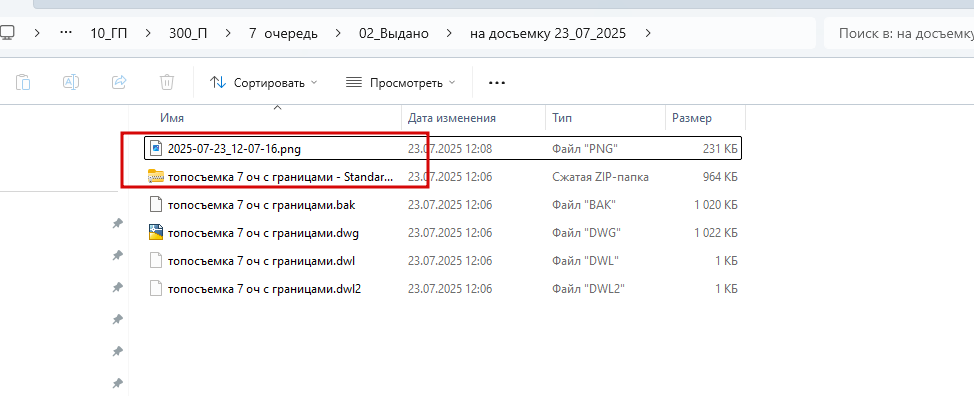
Task: Click the Rename toolbar icon
Action: tap(71, 82)
